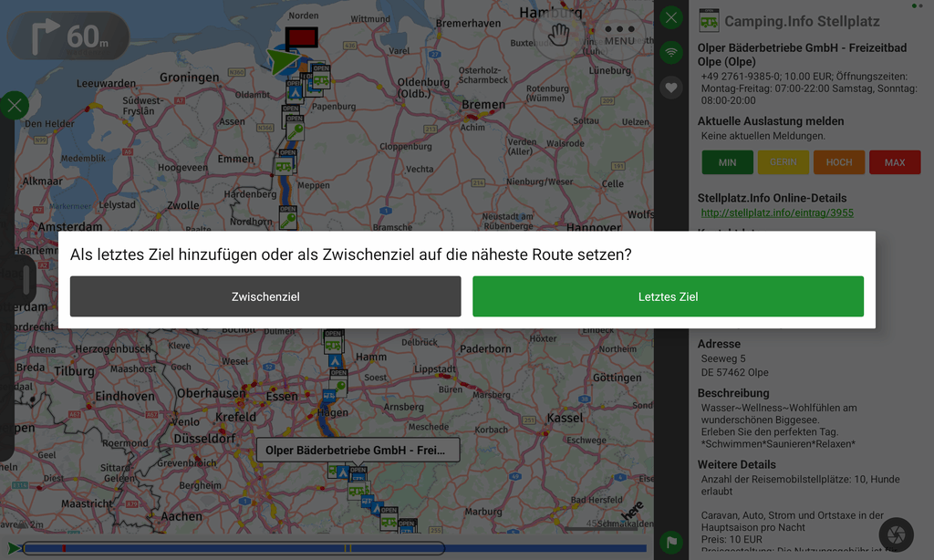Image resolution: width=934 pixels, height=560 pixels.
Task: Report GERIN occupancy level
Action: [x=784, y=162]
